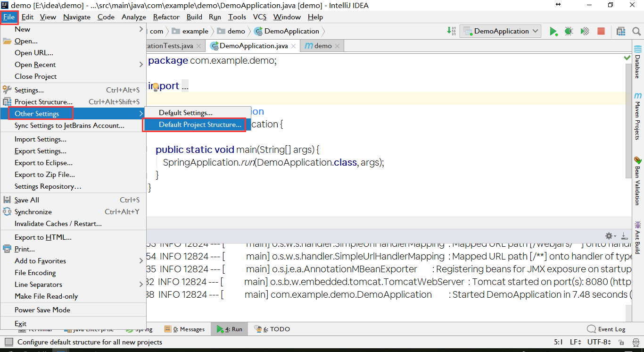The height and width of the screenshot is (352, 644).
Task: Close the demo maven tab
Action: (337, 46)
